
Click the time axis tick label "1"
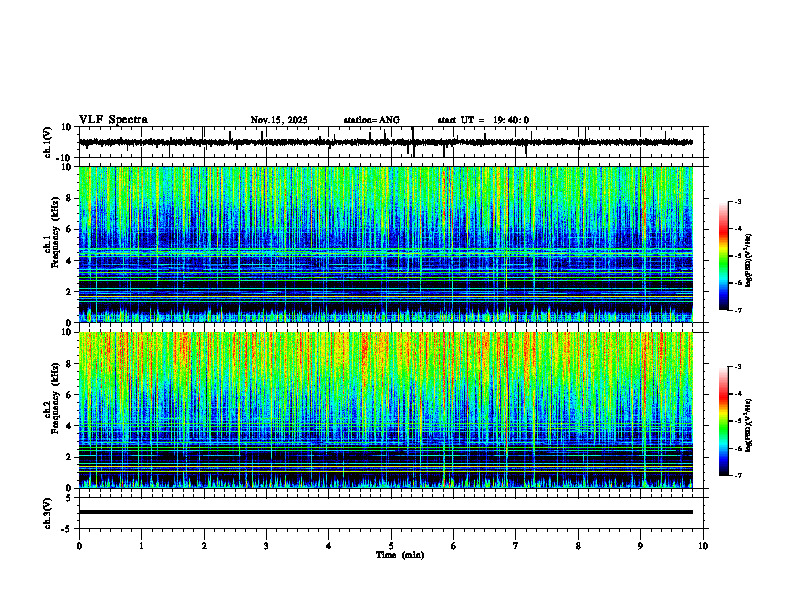pos(141,546)
